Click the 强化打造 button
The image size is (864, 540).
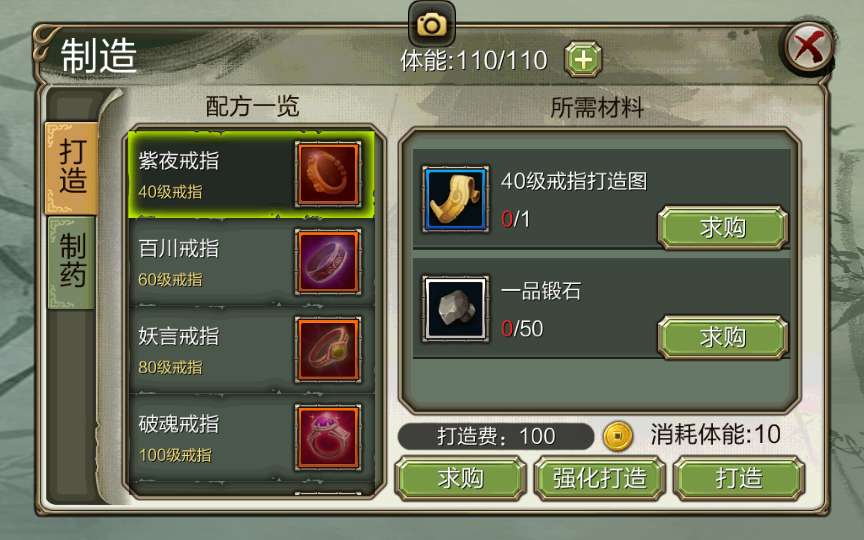point(600,478)
